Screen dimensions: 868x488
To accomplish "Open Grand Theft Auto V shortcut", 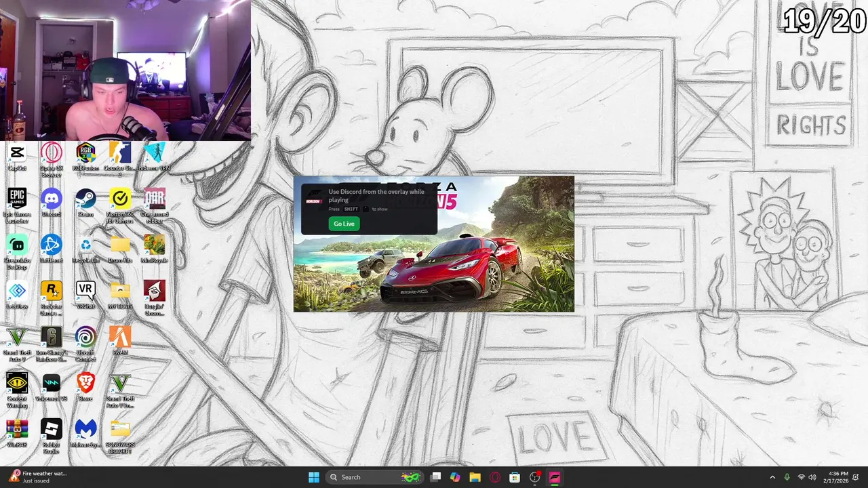I will coord(17,344).
